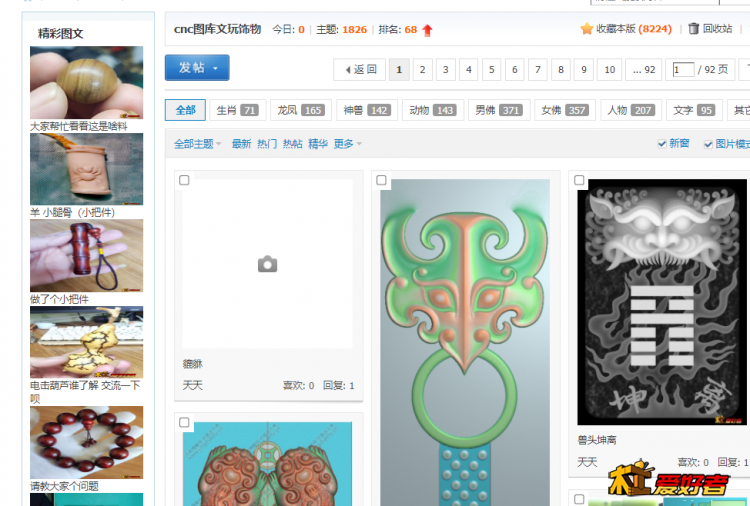Open the 兽头坤离 post title
Viewport: 750px width, 506px height.
(597, 440)
